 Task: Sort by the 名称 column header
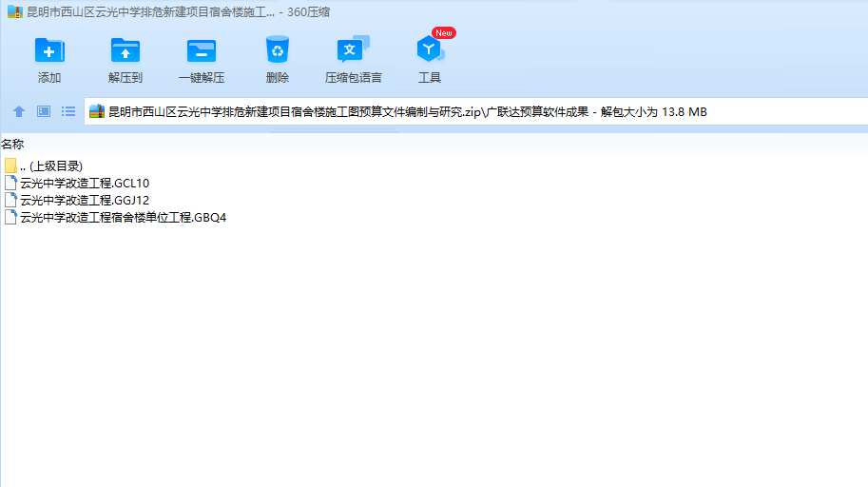(12, 145)
